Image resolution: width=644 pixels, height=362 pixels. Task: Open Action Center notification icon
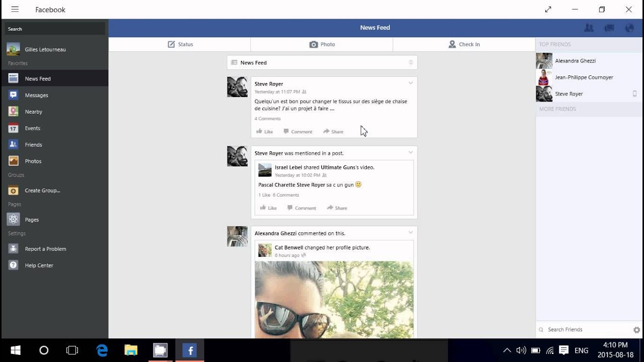[x=564, y=350]
